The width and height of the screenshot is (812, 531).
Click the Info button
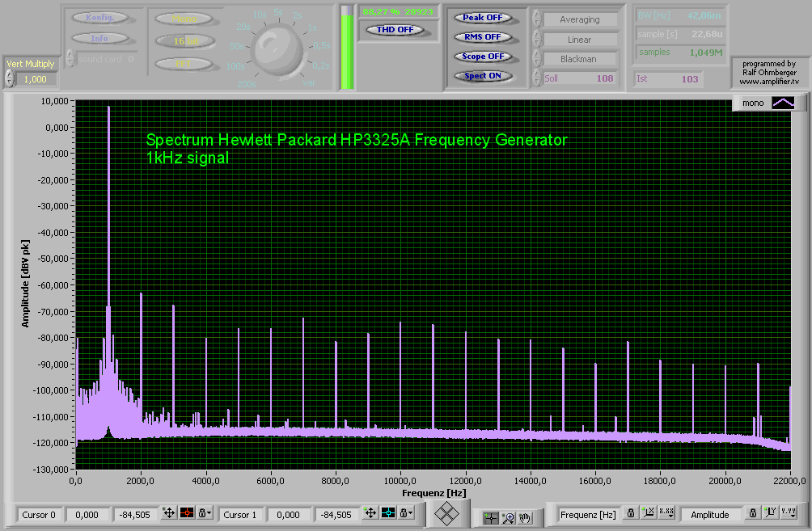click(x=99, y=38)
